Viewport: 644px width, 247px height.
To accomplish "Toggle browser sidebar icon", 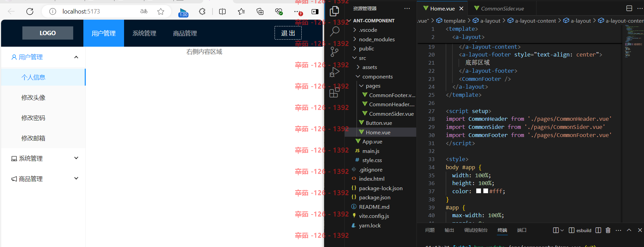I will point(315,12).
